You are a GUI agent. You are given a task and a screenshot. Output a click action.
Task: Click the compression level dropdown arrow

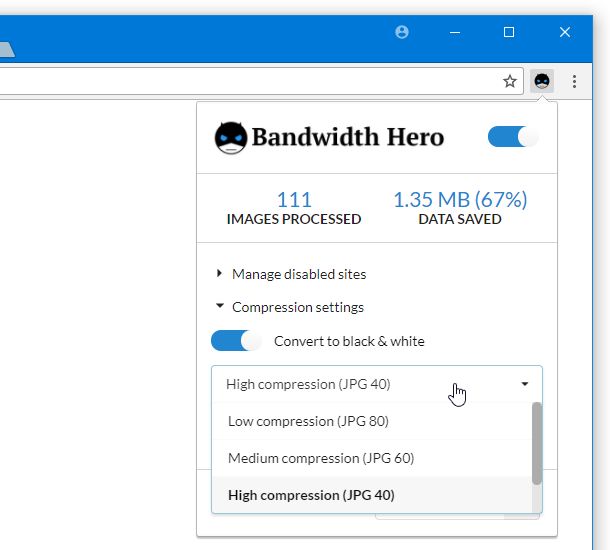(x=524, y=384)
